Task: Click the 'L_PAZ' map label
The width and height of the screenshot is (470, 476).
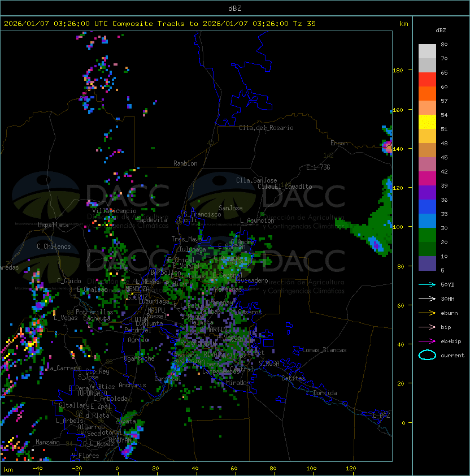Action: tap(381, 416)
